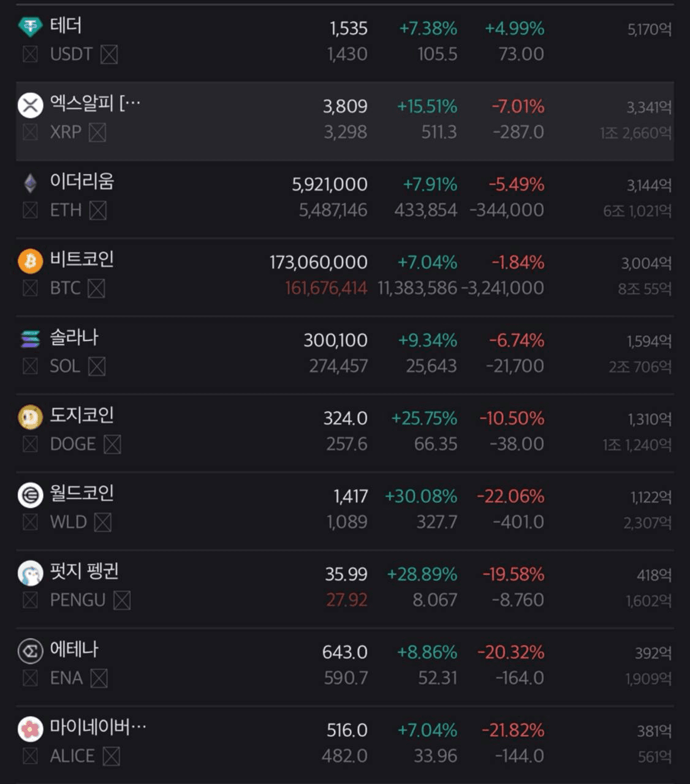Click the small icon right of PENGU ticker
The image size is (690, 784).
pyautogui.click(x=122, y=600)
